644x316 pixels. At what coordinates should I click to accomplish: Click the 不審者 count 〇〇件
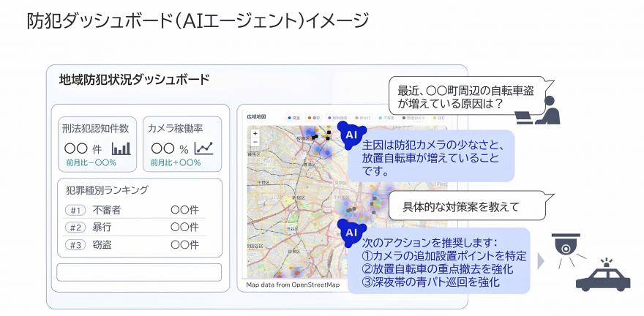tap(185, 210)
